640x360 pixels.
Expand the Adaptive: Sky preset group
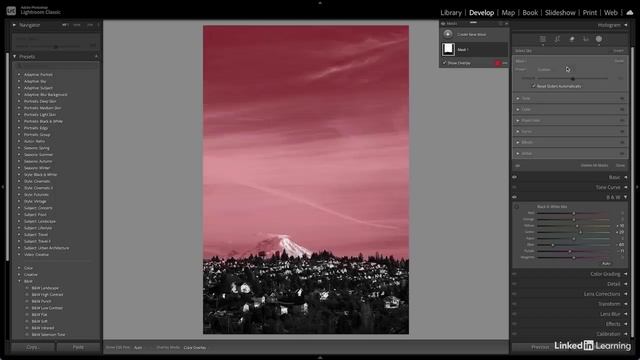coord(19,81)
